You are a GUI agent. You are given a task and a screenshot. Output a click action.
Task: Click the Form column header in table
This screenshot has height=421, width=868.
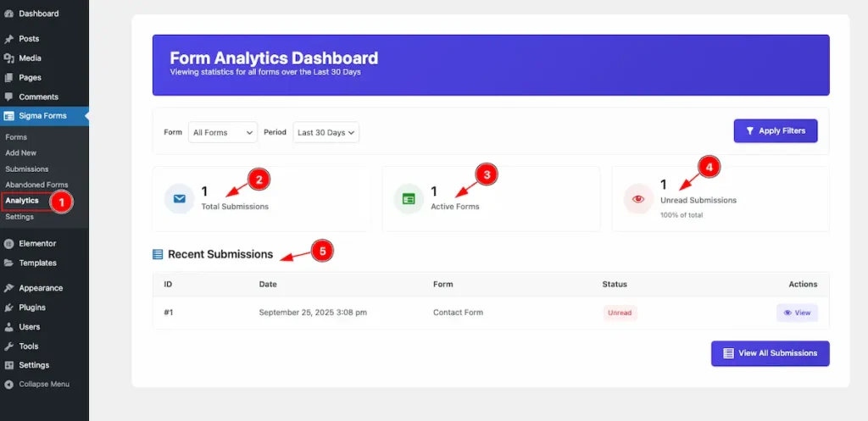click(442, 285)
